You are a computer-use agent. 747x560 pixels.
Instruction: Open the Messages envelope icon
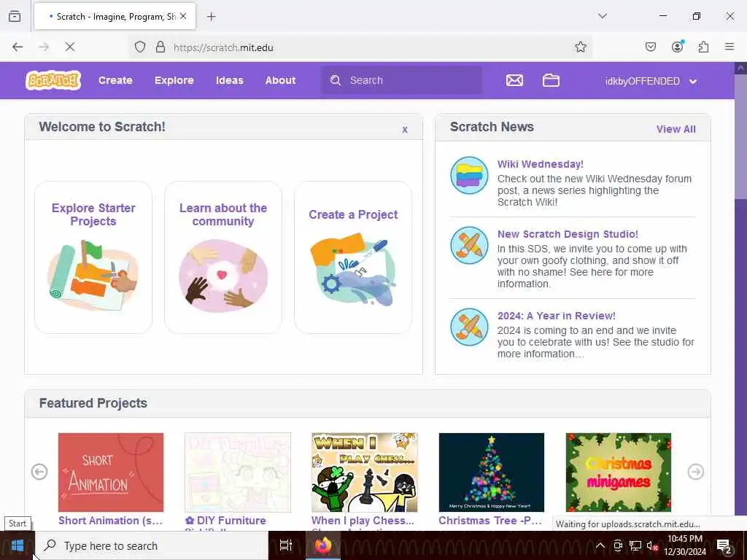click(x=514, y=80)
